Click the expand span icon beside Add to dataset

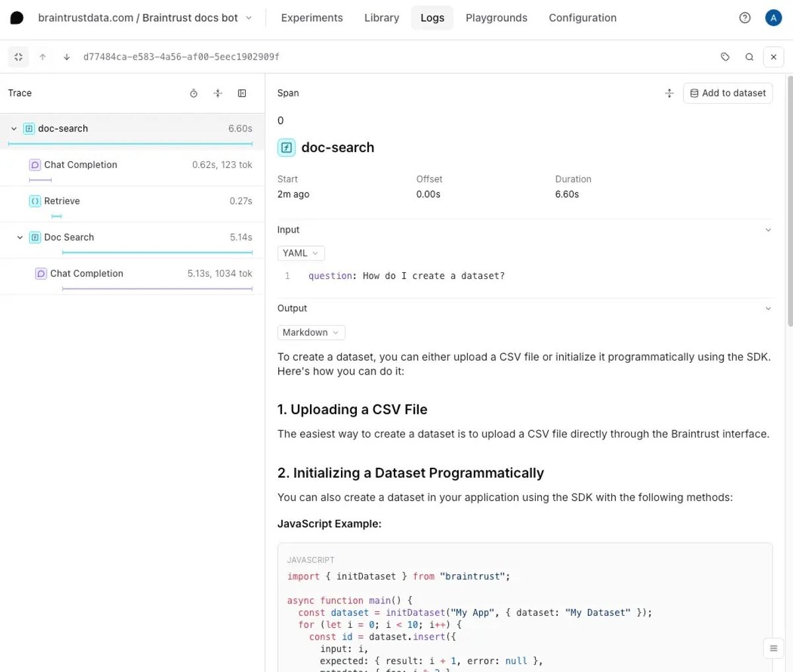(669, 93)
